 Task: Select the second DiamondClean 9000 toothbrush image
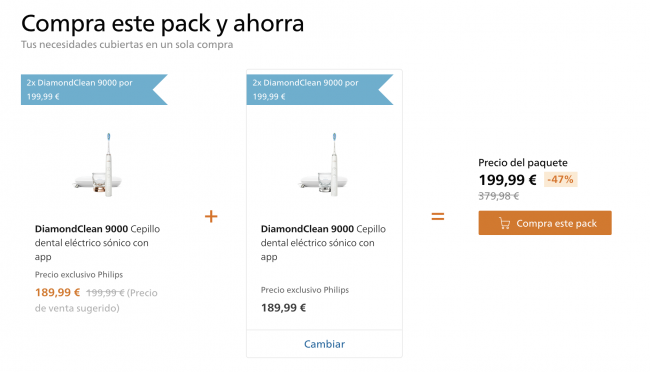[x=324, y=165]
